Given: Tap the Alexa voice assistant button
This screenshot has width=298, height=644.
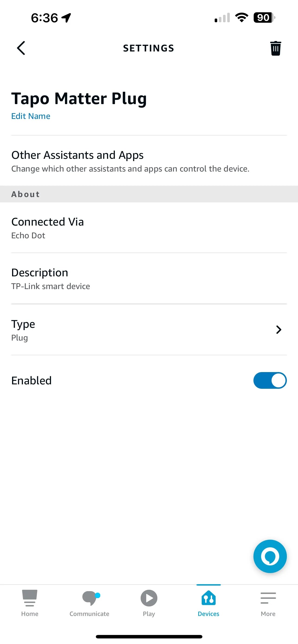Looking at the screenshot, I should (x=270, y=556).
